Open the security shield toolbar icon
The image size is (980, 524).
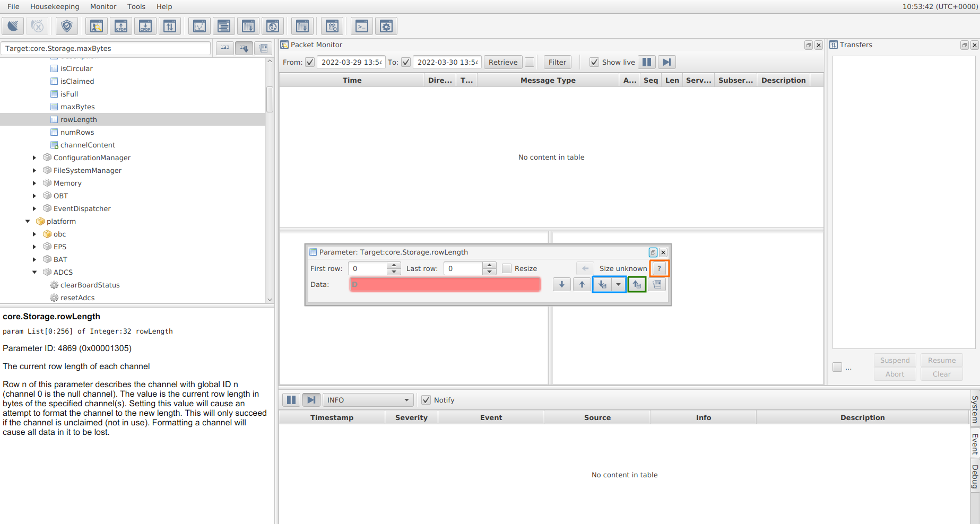click(67, 26)
